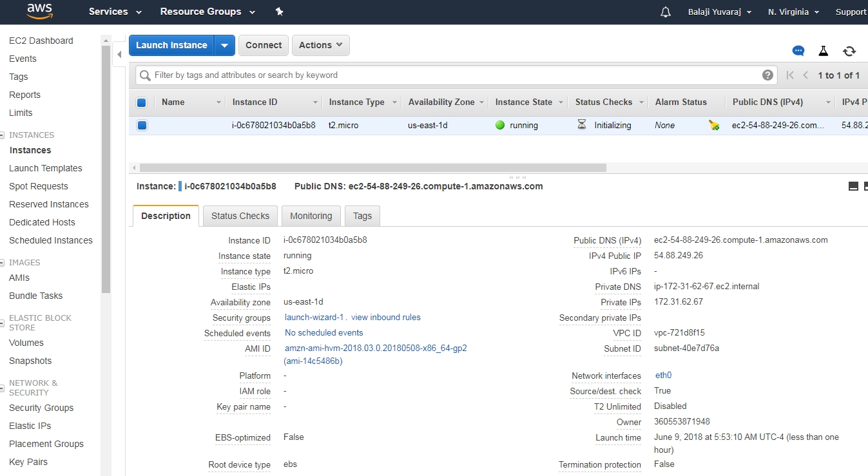
Task: Refresh the instances list
Action: tap(849, 51)
